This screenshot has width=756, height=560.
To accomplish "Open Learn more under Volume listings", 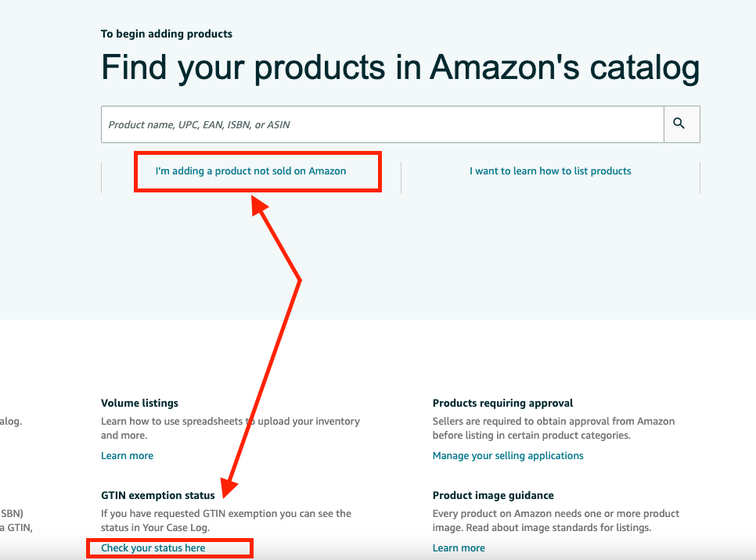I will pos(127,456).
